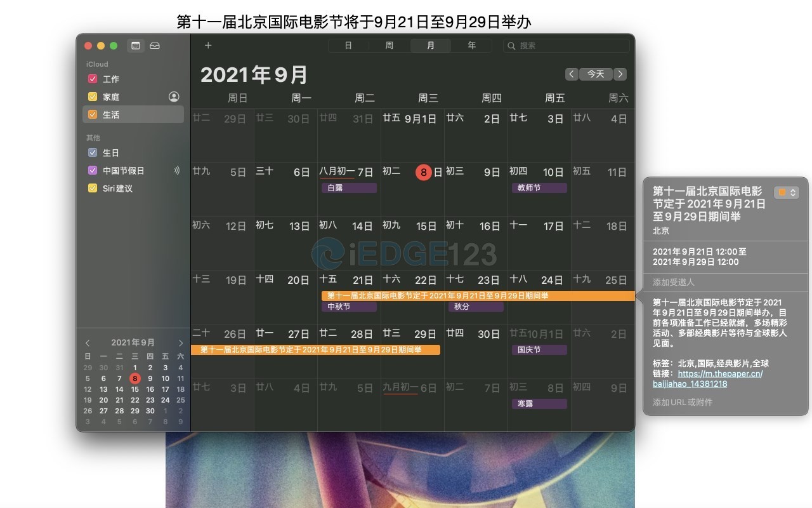This screenshot has width=812, height=508.
Task: Select the 国庆节 event on October 1
Action: click(539, 349)
